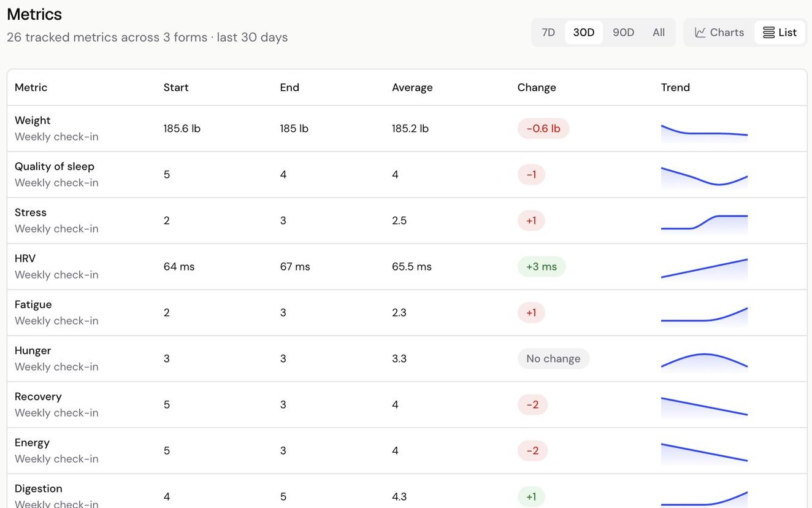This screenshot has height=508, width=812.
Task: Click the Recovery -2 change badge
Action: click(532, 405)
